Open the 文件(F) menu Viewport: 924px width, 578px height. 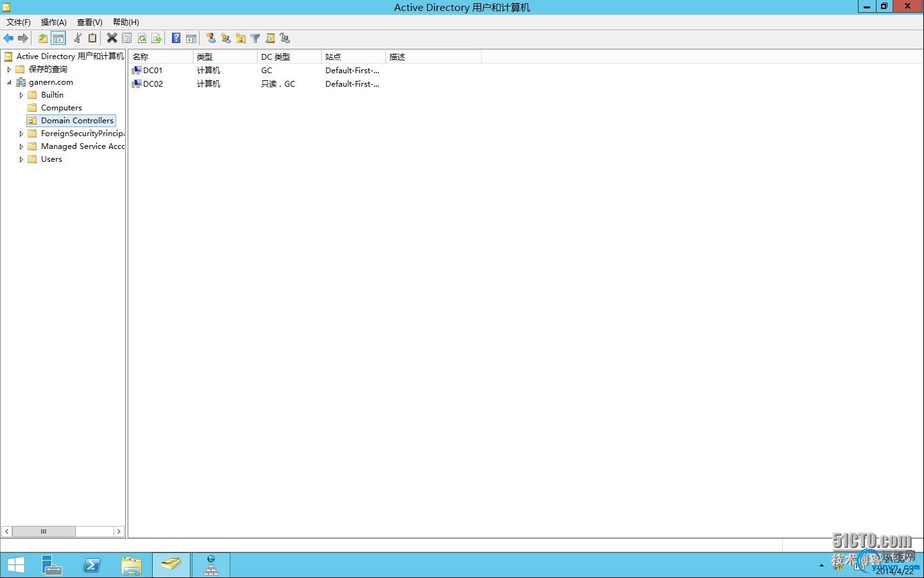(x=18, y=22)
